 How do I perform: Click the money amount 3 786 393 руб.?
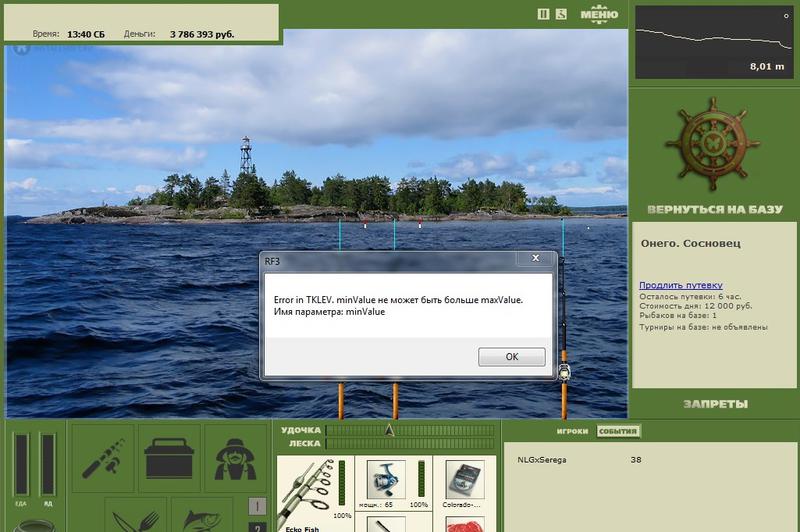coord(202,34)
